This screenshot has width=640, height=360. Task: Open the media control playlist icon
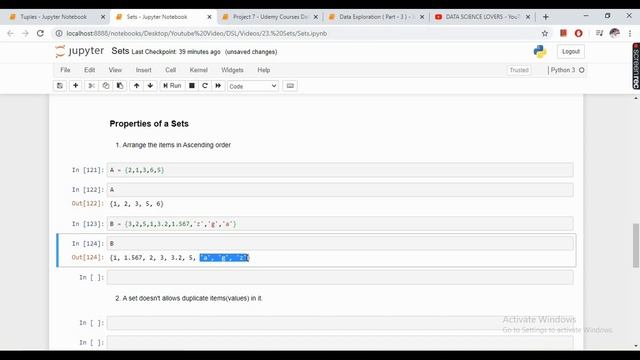point(599,33)
